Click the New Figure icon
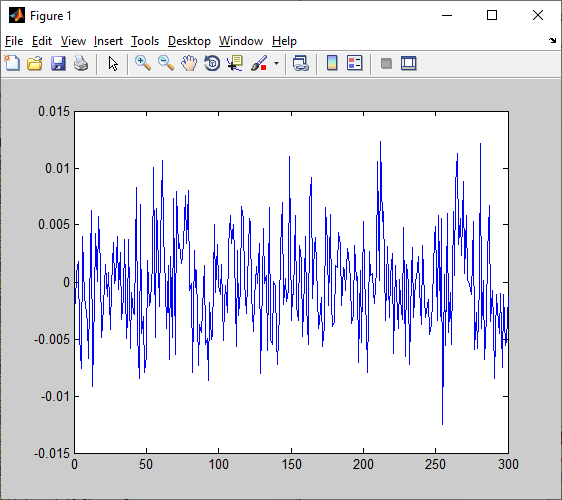 click(13, 63)
